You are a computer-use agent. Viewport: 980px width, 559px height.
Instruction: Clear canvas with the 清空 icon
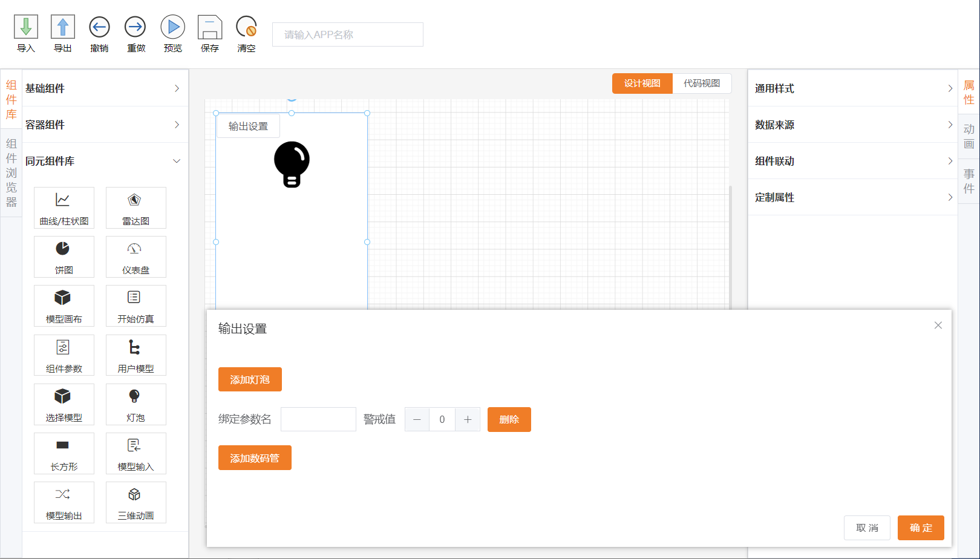click(x=247, y=27)
